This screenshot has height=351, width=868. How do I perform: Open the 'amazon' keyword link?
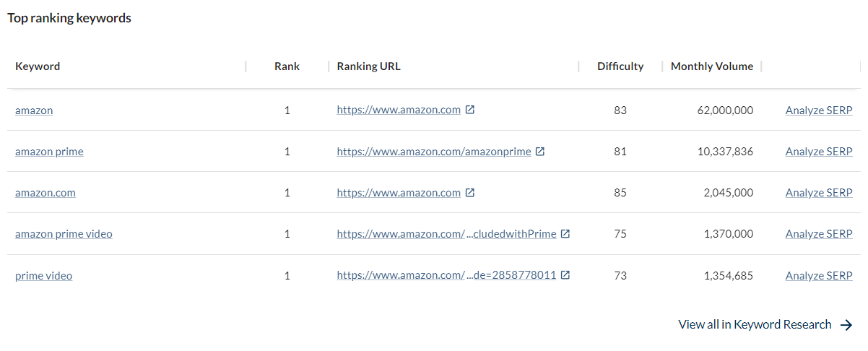click(34, 110)
